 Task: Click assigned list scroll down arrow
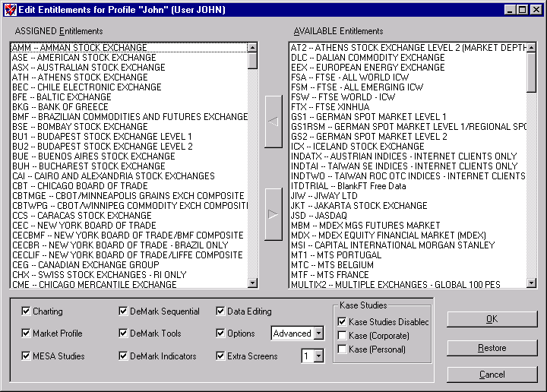pyautogui.click(x=252, y=283)
